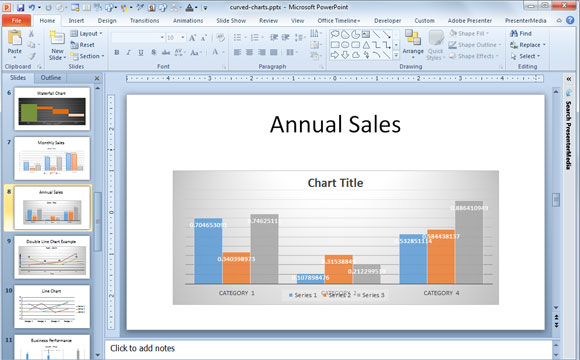Select the Cloud shape in the gallery
This screenshot has height=360, width=580.
355,55
